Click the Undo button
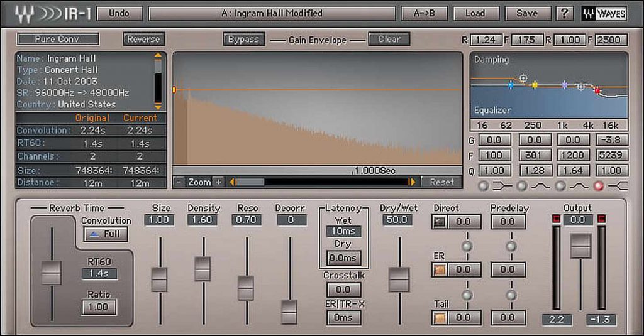 tap(119, 14)
